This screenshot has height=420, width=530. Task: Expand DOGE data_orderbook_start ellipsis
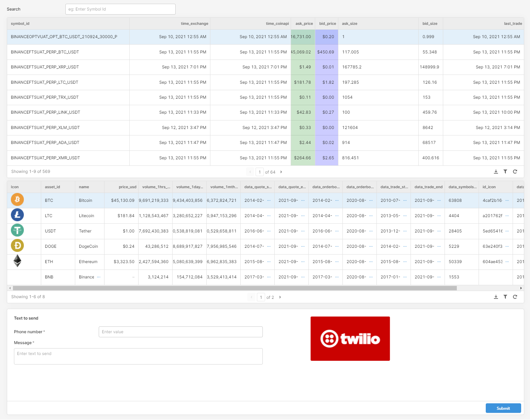tap(337, 246)
